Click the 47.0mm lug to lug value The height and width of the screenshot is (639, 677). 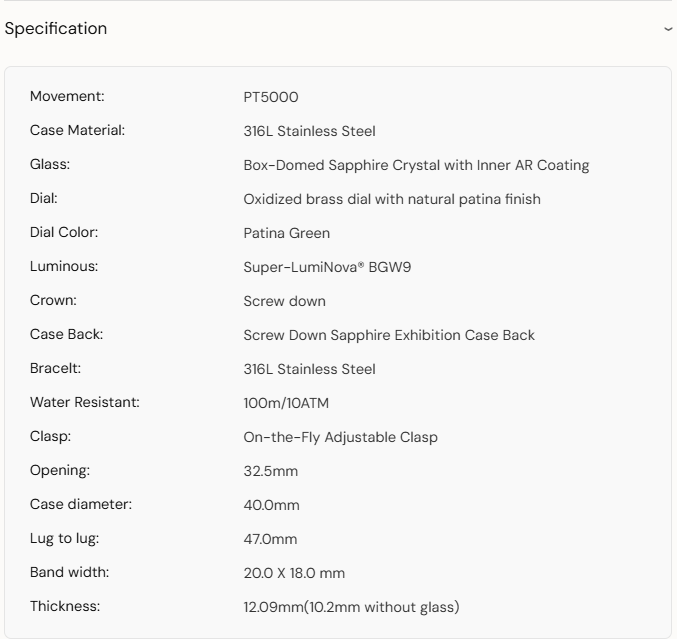pos(270,539)
